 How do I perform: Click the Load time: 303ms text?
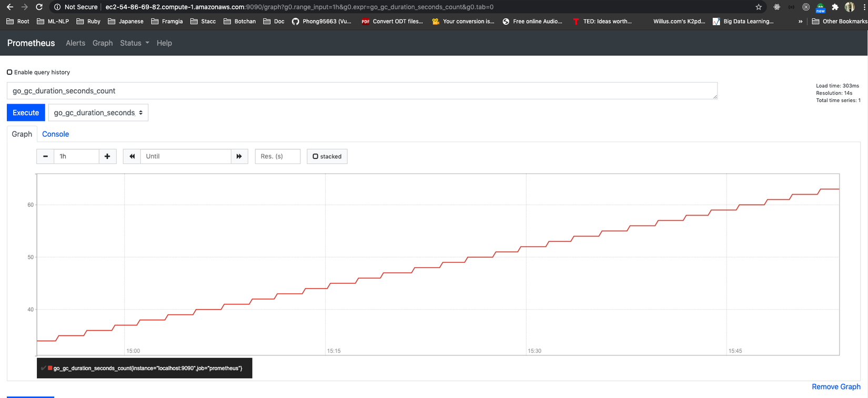point(837,86)
